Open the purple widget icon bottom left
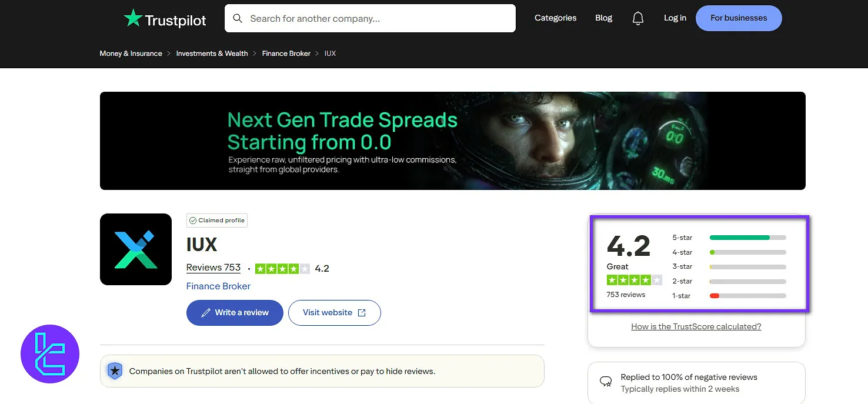The image size is (868, 404). point(50,353)
